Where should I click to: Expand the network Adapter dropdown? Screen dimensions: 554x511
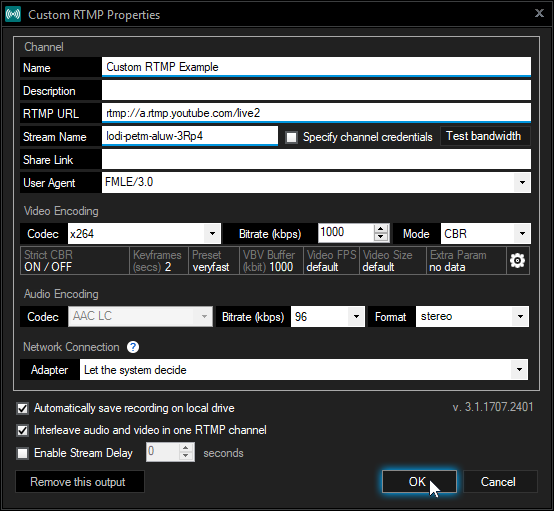[x=519, y=370]
